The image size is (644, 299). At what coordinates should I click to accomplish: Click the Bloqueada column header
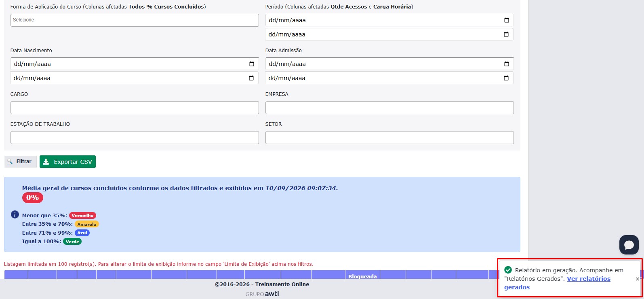pos(362,276)
